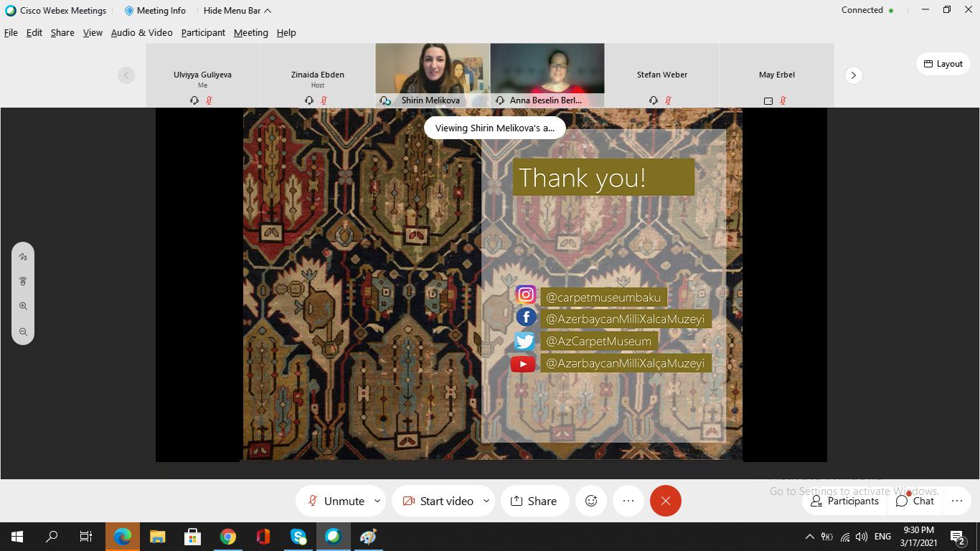Open the File menu
This screenshot has height=551, width=980.
point(11,32)
